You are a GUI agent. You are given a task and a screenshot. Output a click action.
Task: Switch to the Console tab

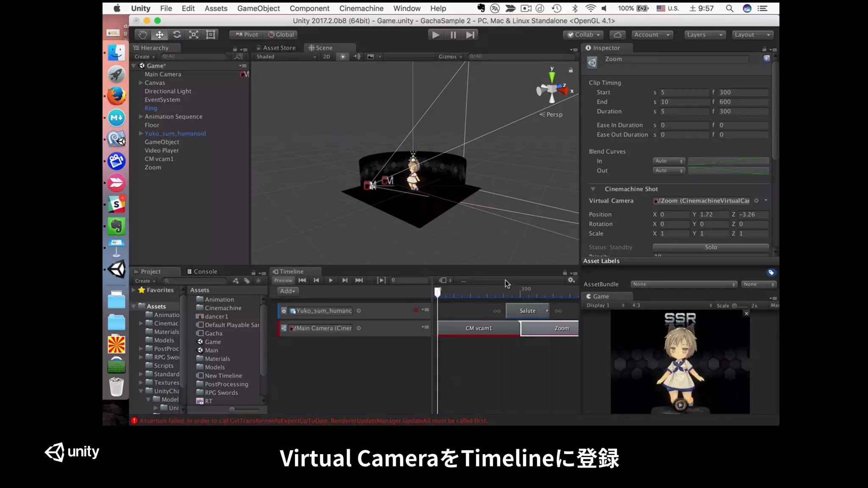click(202, 272)
